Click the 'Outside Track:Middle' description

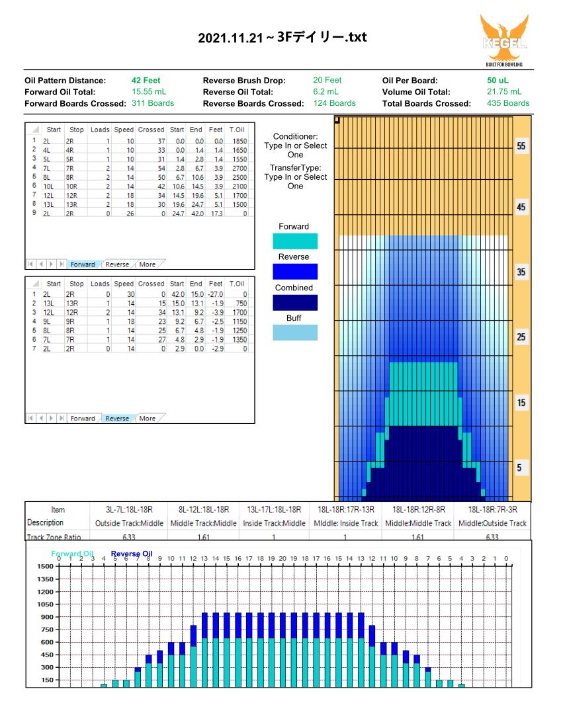pyautogui.click(x=129, y=523)
